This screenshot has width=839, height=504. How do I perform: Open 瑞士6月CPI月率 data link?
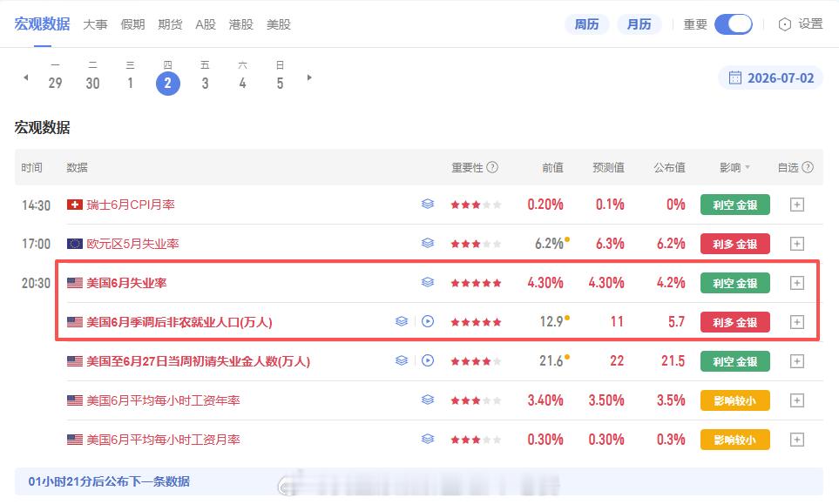pyautogui.click(x=131, y=205)
